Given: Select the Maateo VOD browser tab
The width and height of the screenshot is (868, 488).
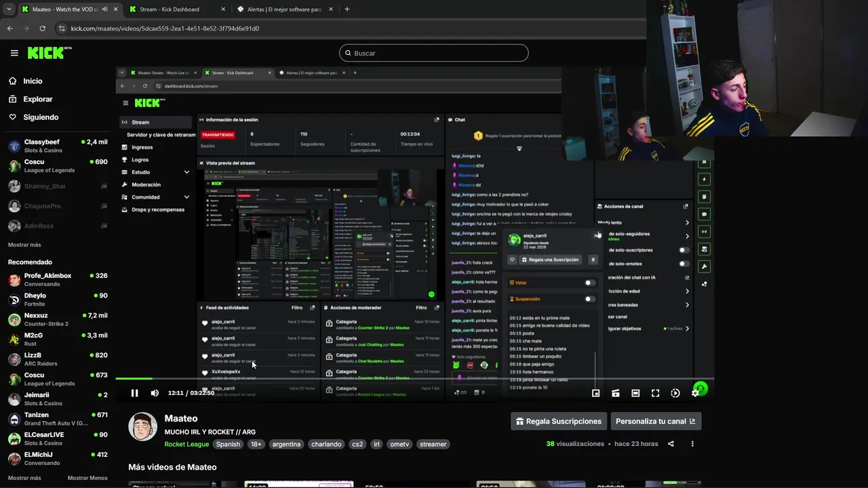Looking at the screenshot, I should [x=64, y=9].
